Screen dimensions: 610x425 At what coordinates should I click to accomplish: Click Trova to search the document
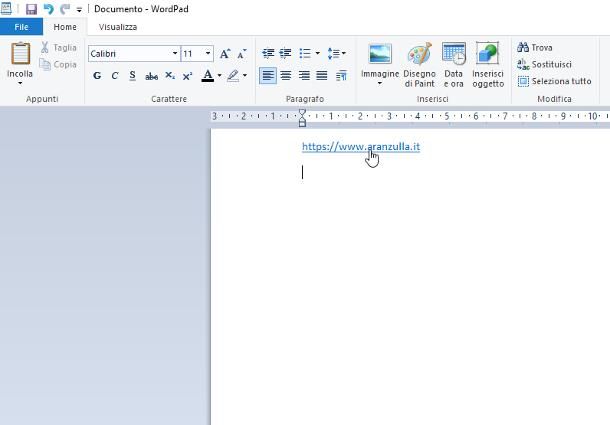(535, 47)
